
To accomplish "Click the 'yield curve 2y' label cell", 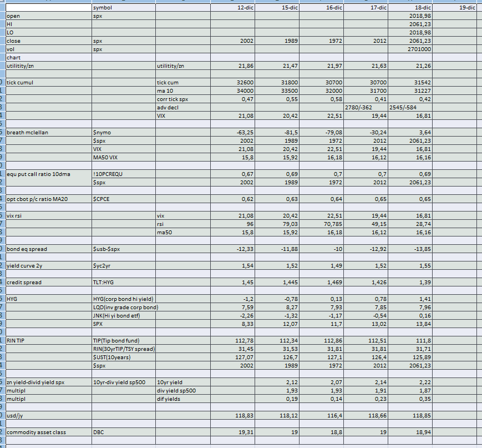I will tap(49, 265).
